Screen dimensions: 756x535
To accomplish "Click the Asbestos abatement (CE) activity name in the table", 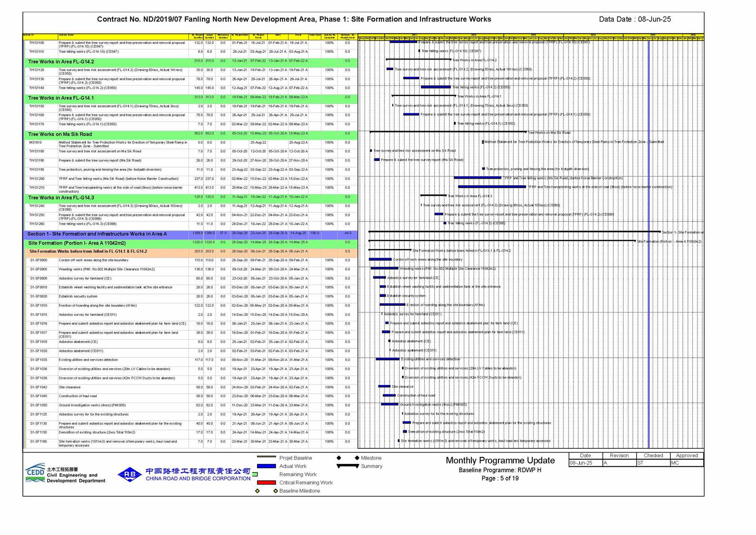I will [78, 342].
